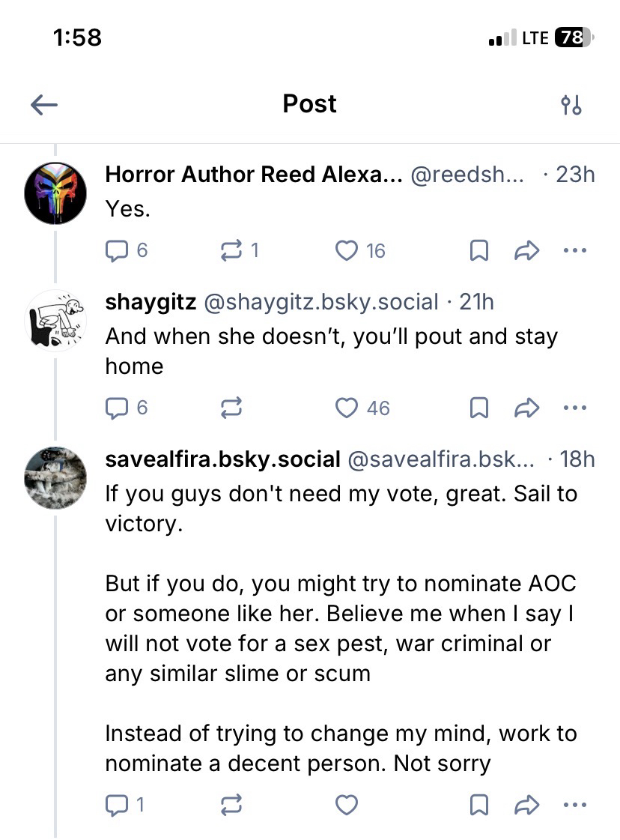Open more options on Reed Alexander's post

click(x=574, y=250)
